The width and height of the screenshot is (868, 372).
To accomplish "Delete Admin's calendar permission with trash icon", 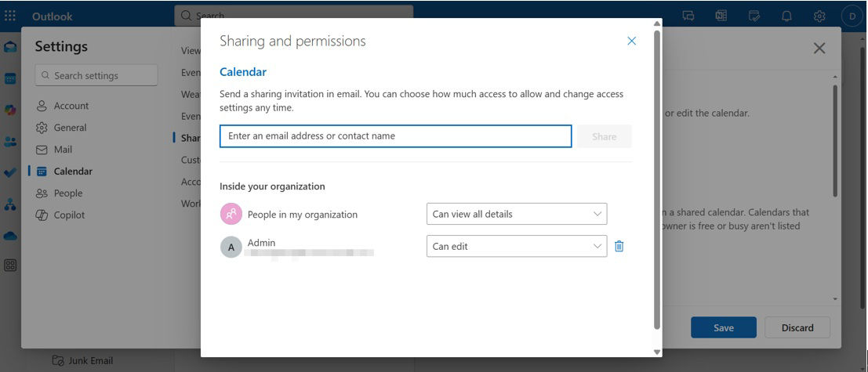I will (619, 247).
